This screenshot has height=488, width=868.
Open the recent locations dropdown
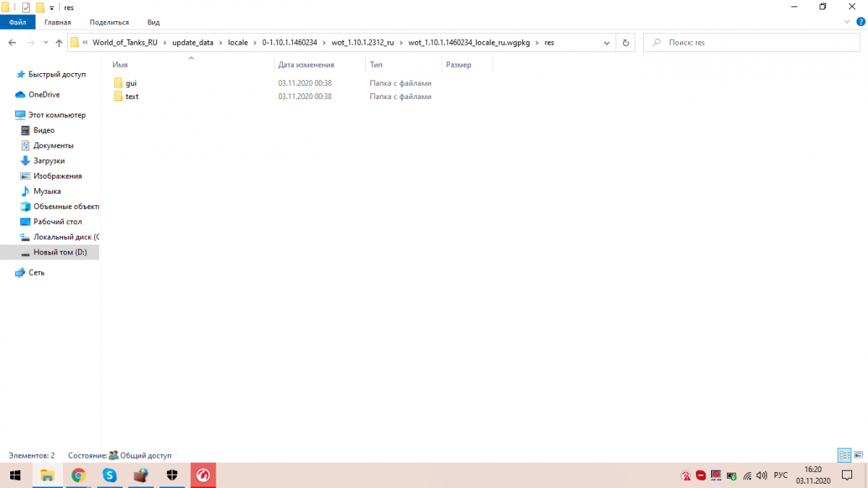tap(45, 43)
